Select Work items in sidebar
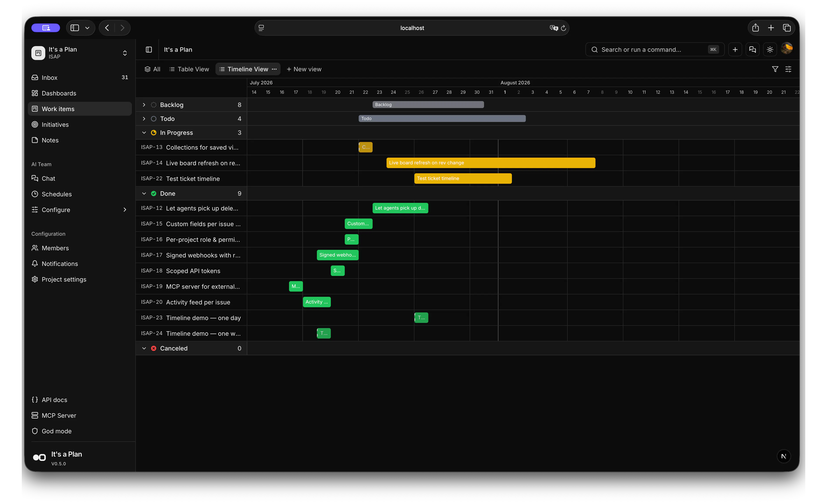Image resolution: width=824 pixels, height=504 pixels. (80, 109)
